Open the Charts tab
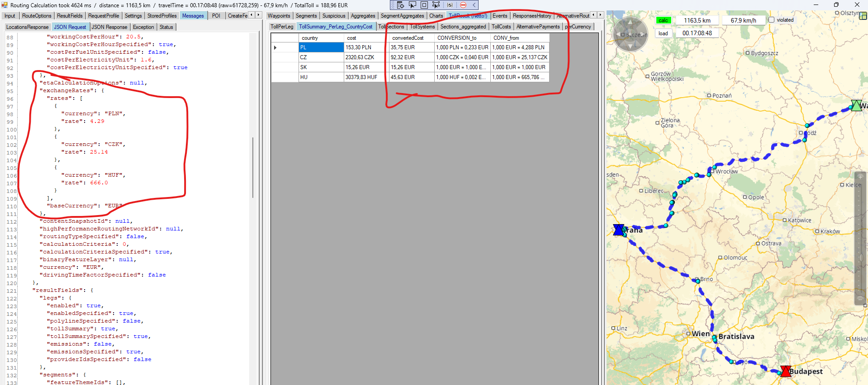 coord(436,16)
